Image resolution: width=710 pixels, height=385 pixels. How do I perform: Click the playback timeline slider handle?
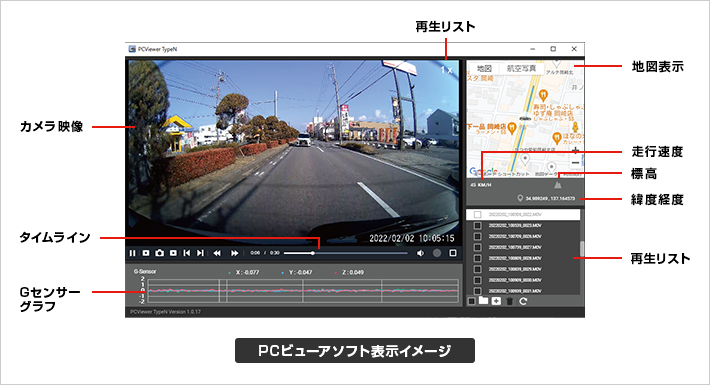click(312, 253)
